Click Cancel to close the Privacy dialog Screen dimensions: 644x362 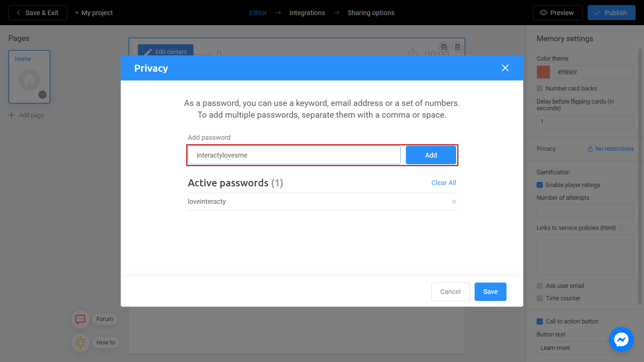coord(450,292)
